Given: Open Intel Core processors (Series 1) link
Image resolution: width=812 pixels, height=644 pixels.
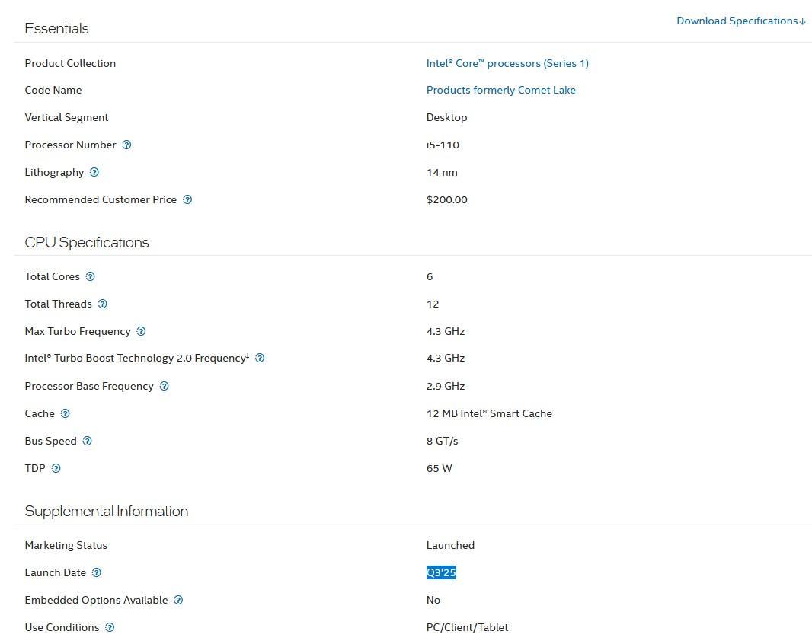Looking at the screenshot, I should tap(507, 63).
